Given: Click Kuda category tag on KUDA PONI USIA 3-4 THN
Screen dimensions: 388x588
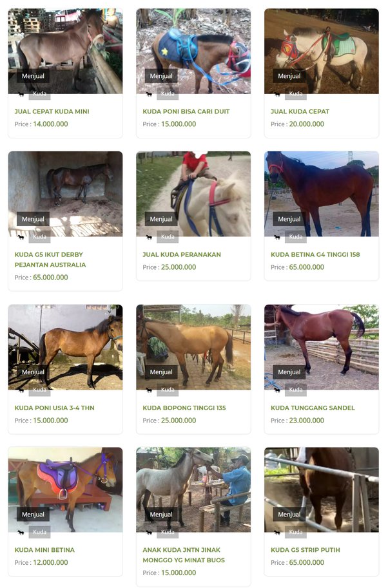Looking at the screenshot, I should (40, 390).
